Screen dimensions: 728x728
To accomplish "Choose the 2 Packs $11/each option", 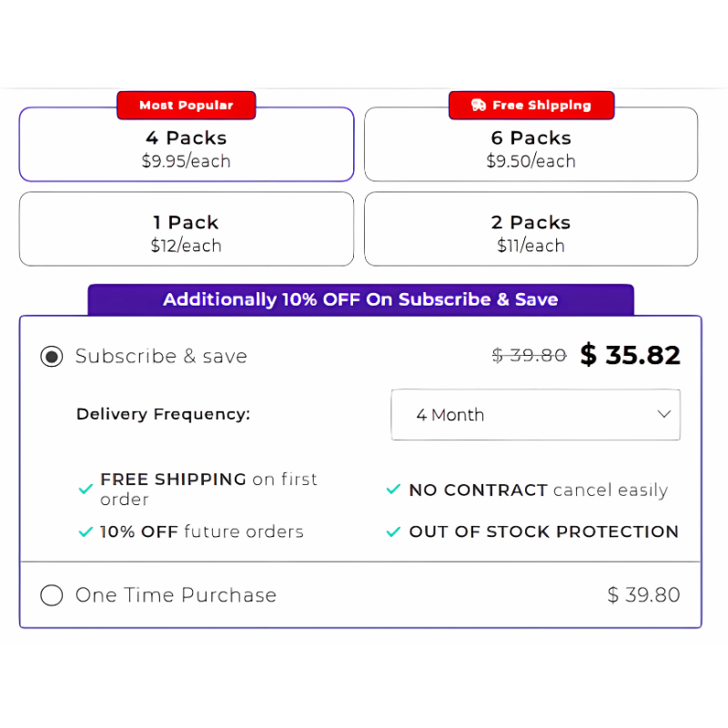I will (531, 229).
